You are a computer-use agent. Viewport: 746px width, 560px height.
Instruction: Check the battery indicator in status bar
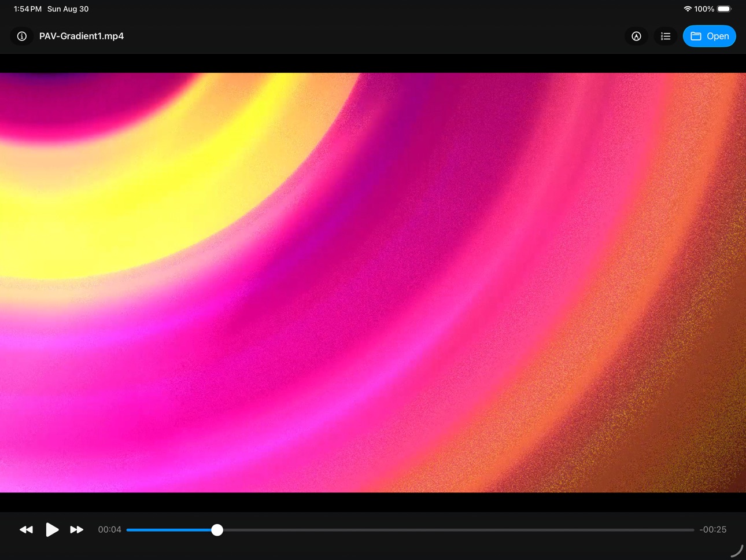(x=725, y=9)
